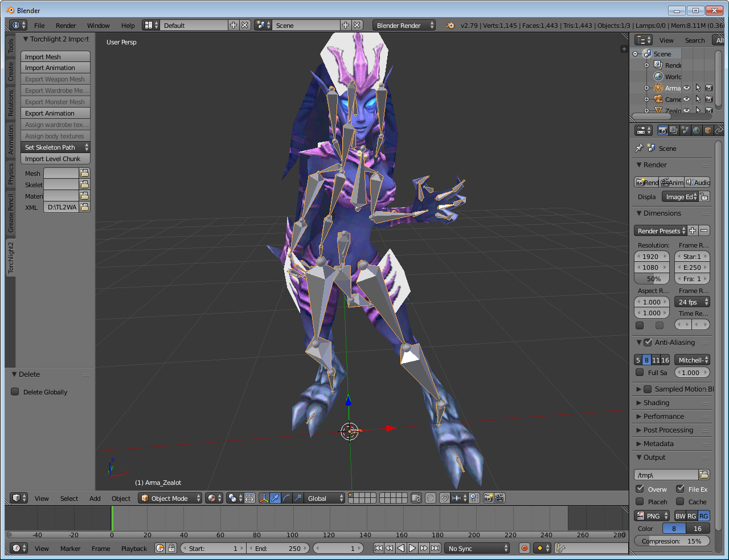This screenshot has height=560, width=729.
Task: Browse for Material file folder icon
Action: (84, 196)
